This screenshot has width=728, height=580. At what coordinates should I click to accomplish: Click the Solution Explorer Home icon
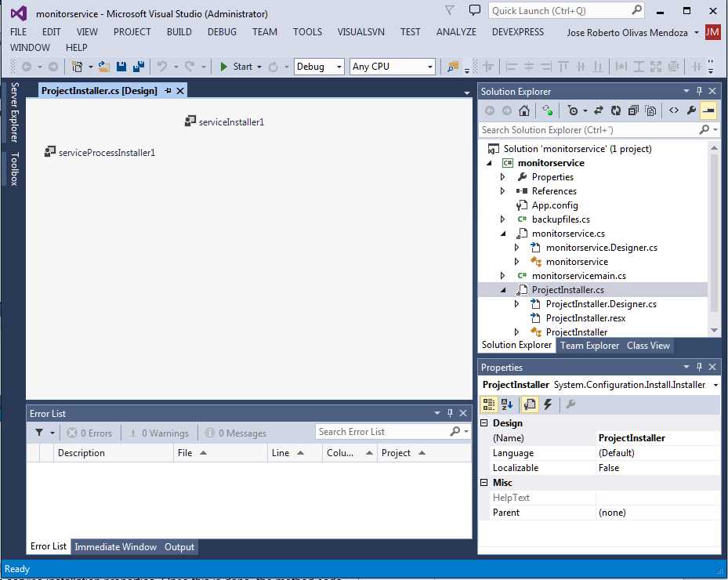(x=524, y=111)
